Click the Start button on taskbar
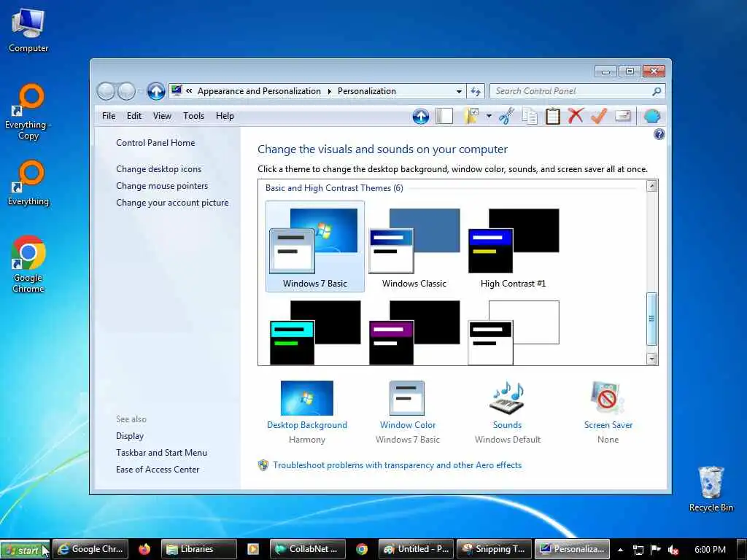This screenshot has height=560, width=747. pyautogui.click(x=25, y=550)
